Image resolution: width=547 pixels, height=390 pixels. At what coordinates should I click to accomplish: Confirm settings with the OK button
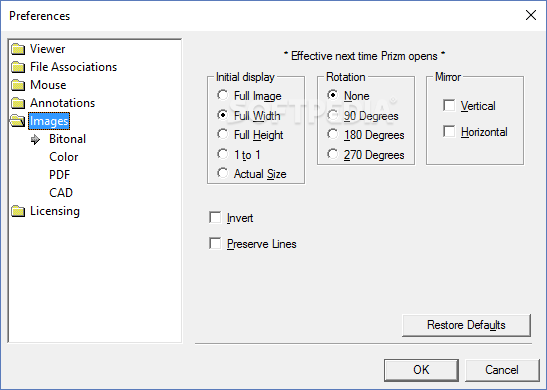tap(421, 370)
